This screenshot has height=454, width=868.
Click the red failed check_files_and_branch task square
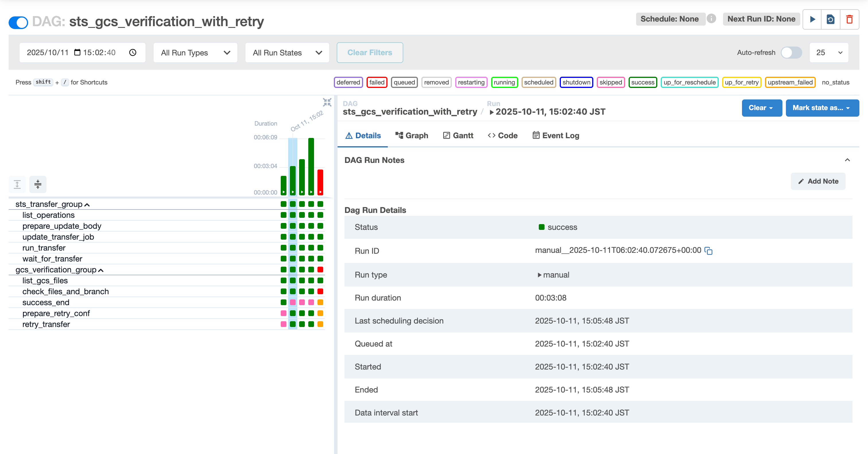click(x=320, y=291)
